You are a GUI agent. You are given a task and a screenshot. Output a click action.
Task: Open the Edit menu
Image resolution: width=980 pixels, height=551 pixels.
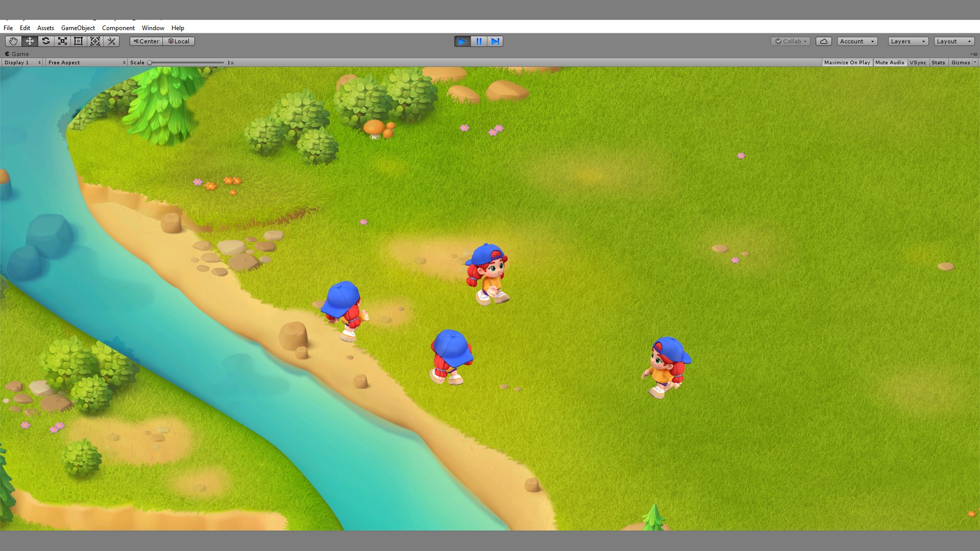[25, 28]
